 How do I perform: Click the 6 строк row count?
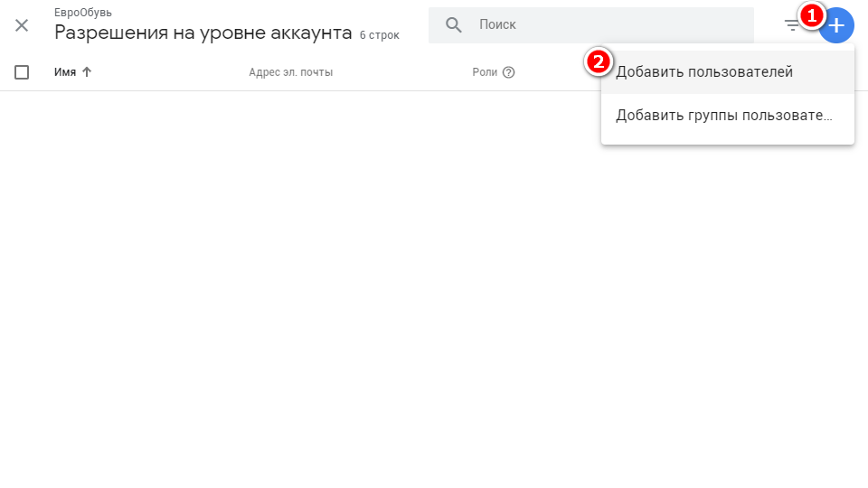(x=379, y=35)
